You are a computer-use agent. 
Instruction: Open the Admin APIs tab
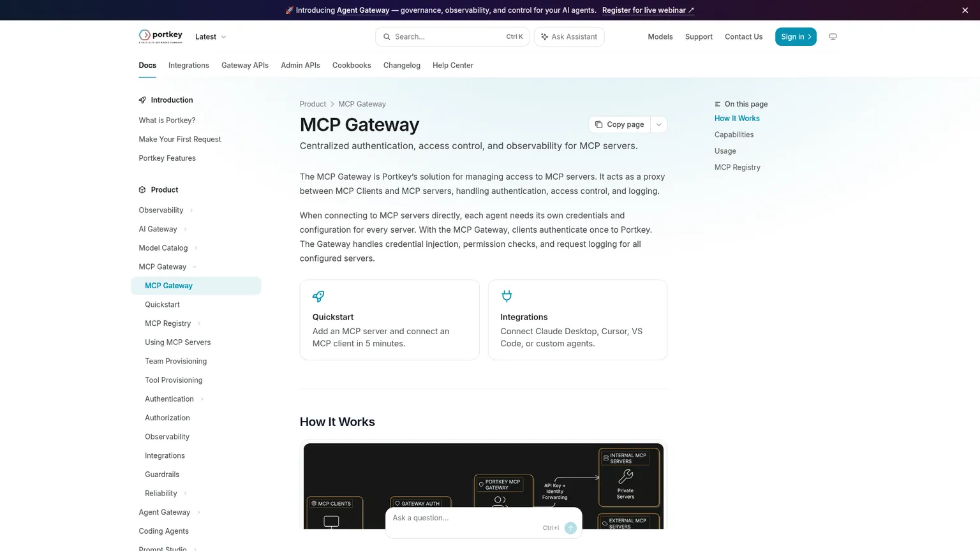(x=301, y=65)
